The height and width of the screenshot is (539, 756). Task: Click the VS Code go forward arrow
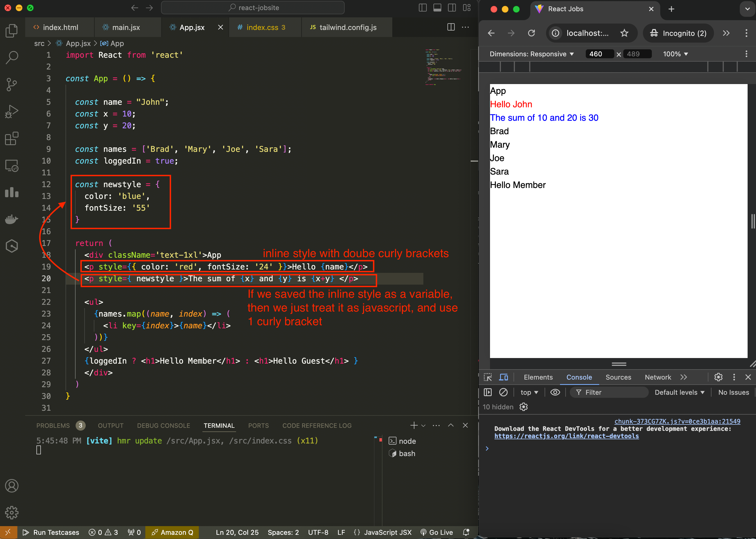[149, 8]
